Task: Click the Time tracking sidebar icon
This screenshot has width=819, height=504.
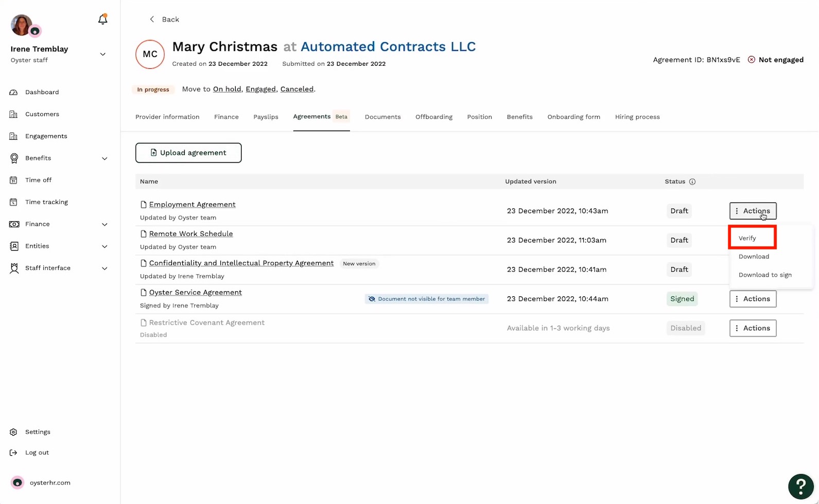Action: pos(14,202)
